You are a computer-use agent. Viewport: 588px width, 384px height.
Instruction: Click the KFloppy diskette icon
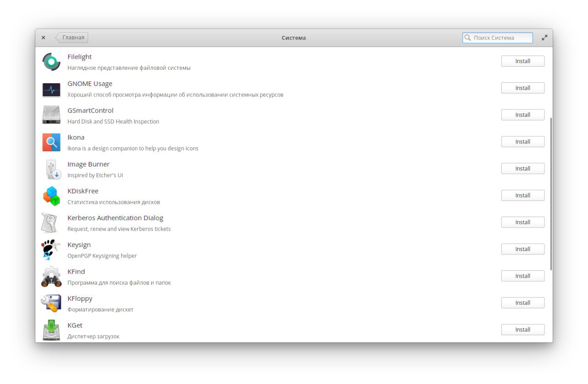(51, 304)
